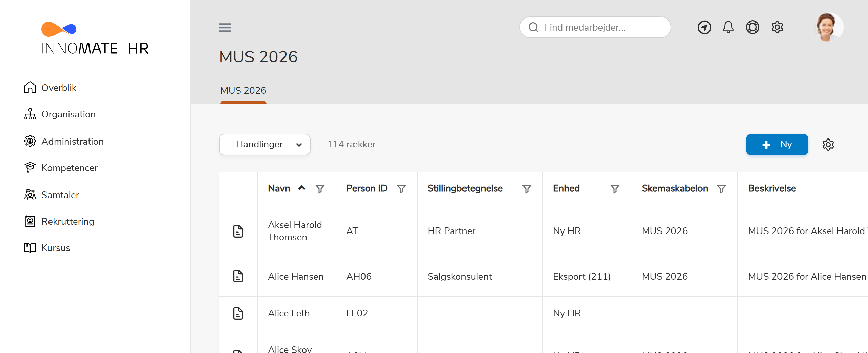Click the MUS 2026 page heading

(258, 57)
